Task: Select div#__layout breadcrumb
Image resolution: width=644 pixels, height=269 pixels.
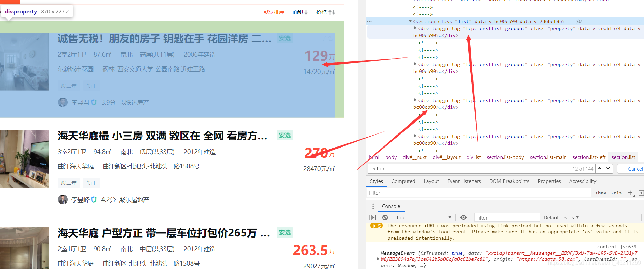Action: [x=447, y=157]
